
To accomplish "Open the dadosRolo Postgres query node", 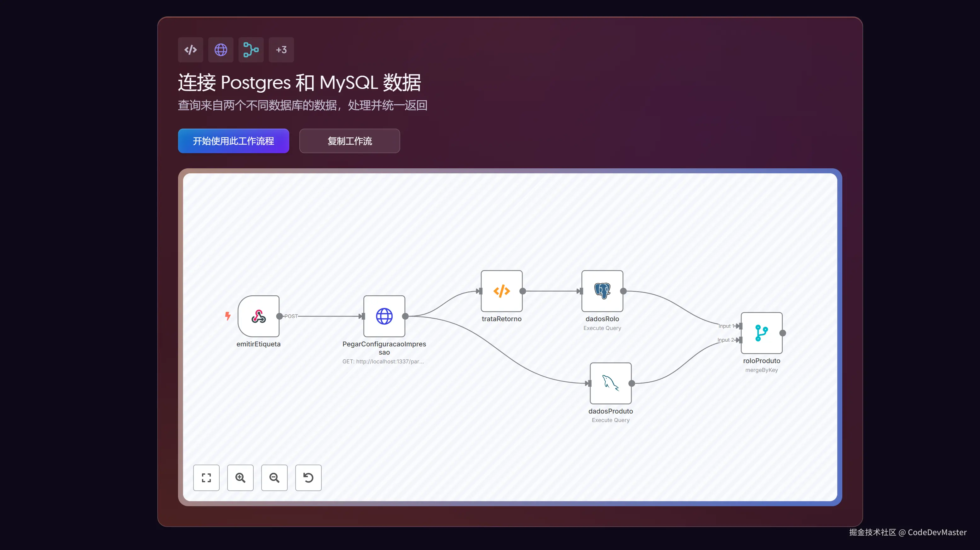I will point(602,291).
